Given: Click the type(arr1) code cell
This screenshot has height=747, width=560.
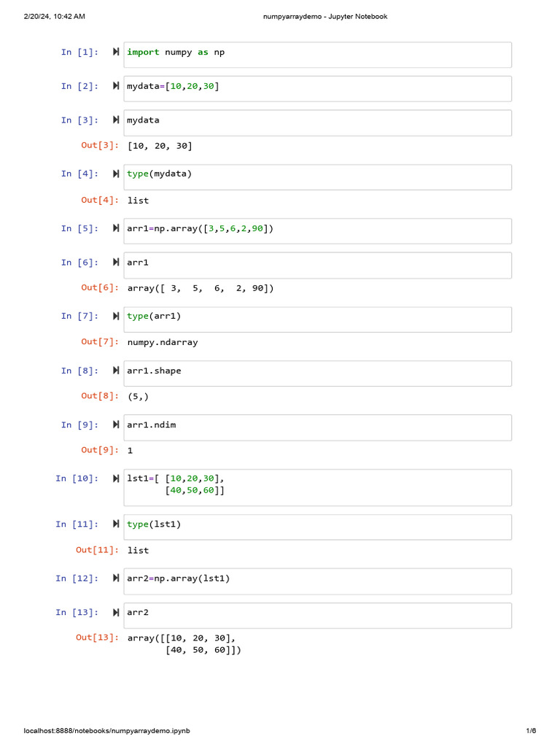Looking at the screenshot, I should point(318,320).
